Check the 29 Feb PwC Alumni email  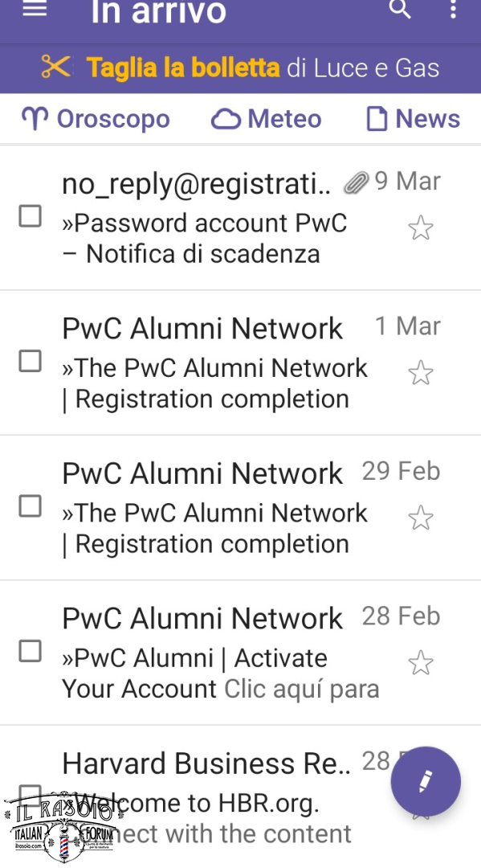click(x=31, y=506)
